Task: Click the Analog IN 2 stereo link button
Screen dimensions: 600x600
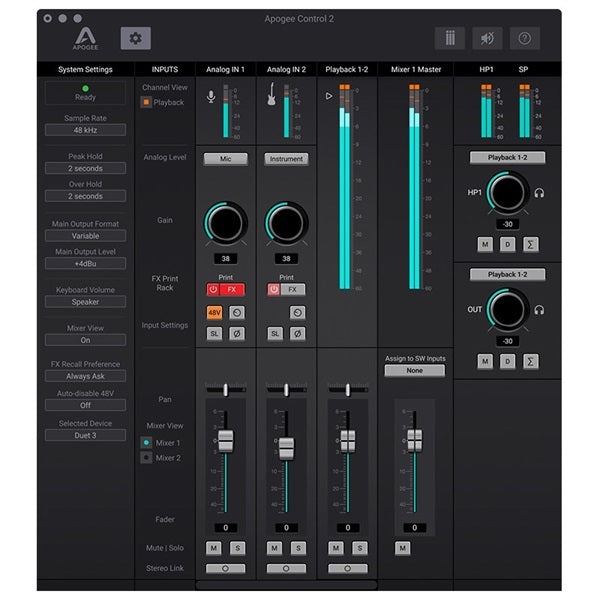Action: 286,568
